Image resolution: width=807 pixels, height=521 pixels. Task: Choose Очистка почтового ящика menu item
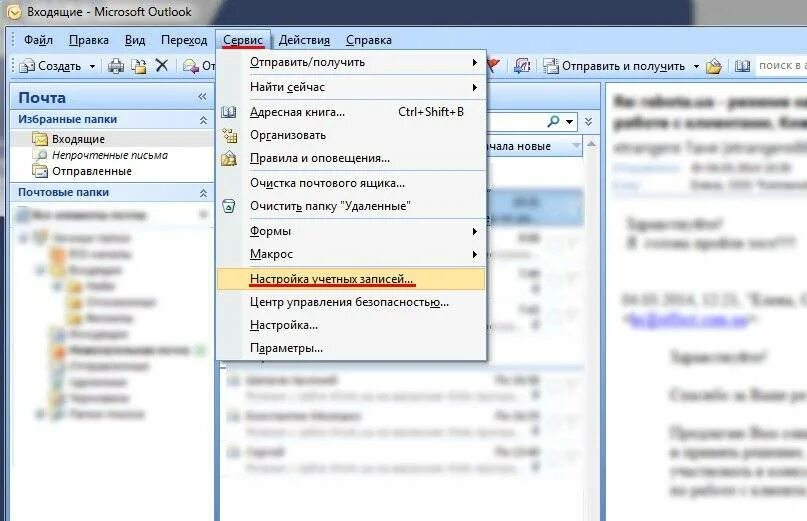tap(352, 183)
